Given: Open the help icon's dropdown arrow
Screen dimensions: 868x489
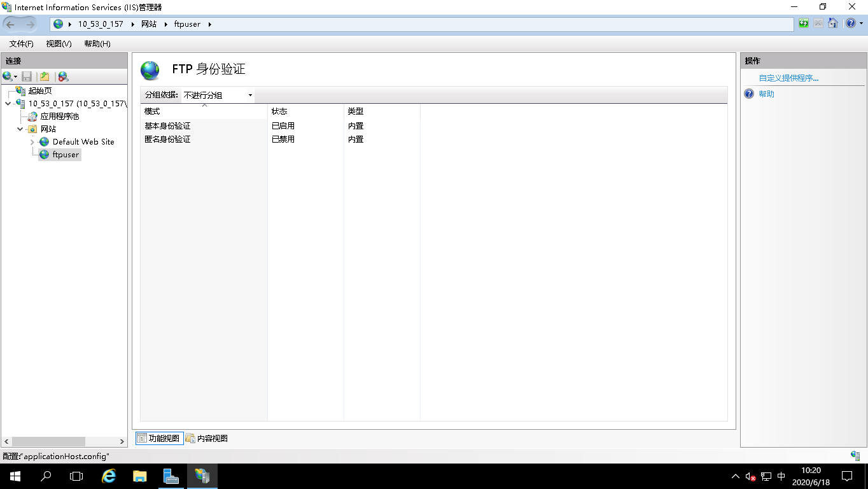Looking at the screenshot, I should pos(860,24).
